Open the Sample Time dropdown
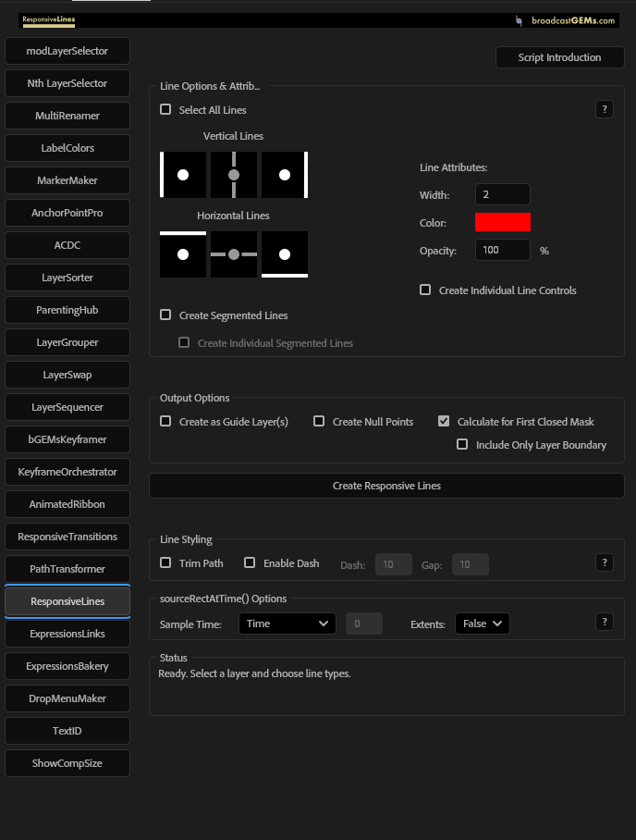636x840 pixels. click(287, 624)
